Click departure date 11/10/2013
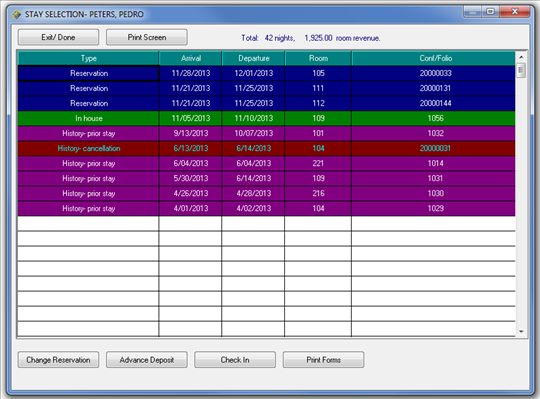The image size is (540, 399). point(253,118)
